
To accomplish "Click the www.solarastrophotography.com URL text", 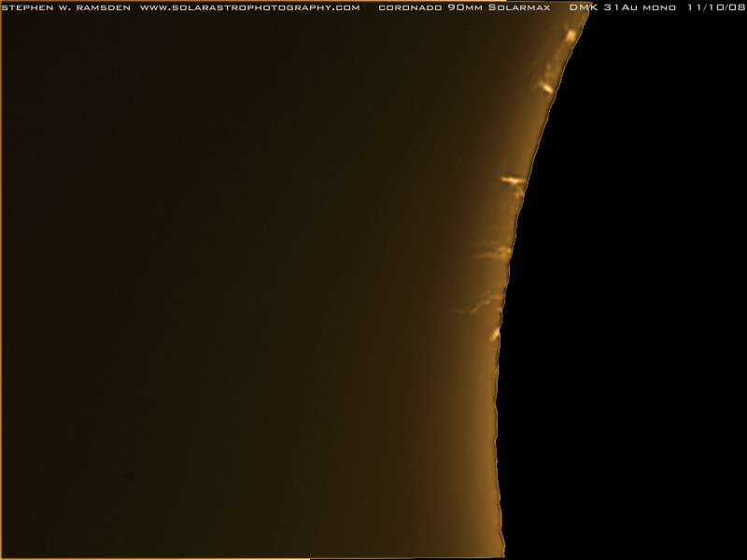I will coord(250,7).
